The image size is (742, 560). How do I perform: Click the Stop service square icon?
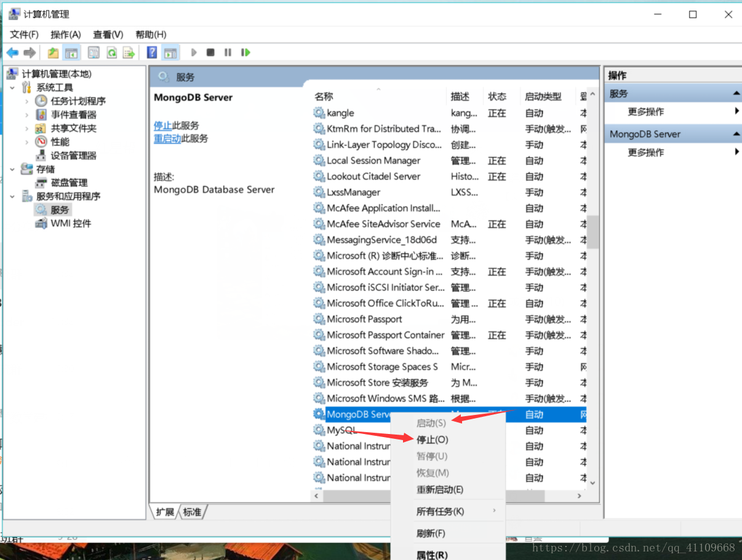(210, 53)
